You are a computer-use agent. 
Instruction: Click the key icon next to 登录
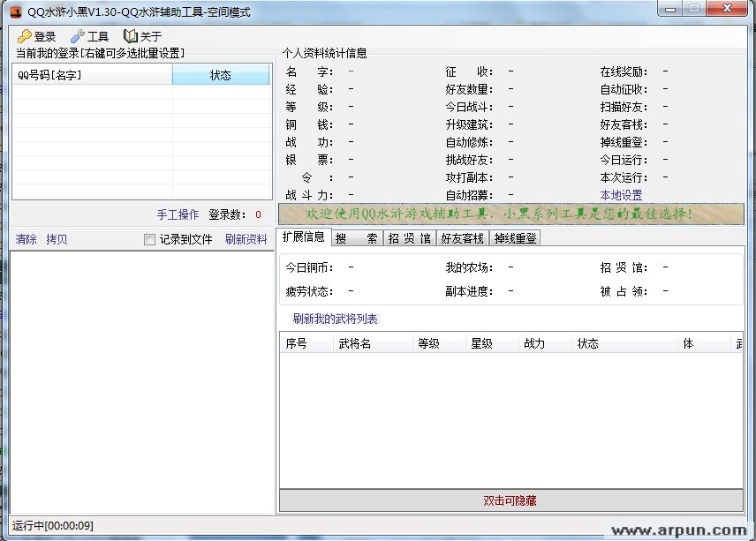coord(24,36)
